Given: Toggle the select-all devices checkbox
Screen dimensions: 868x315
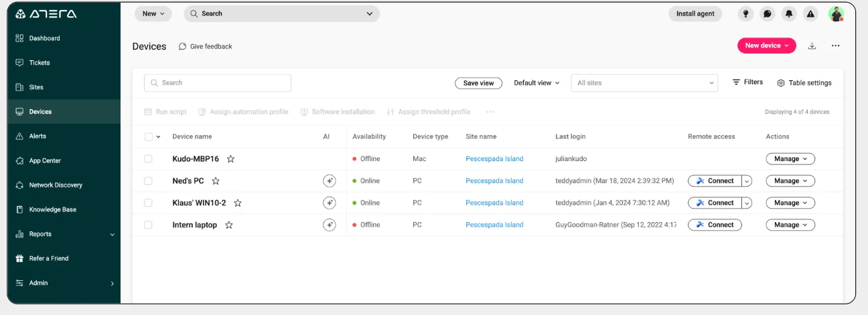Looking at the screenshot, I should (149, 136).
